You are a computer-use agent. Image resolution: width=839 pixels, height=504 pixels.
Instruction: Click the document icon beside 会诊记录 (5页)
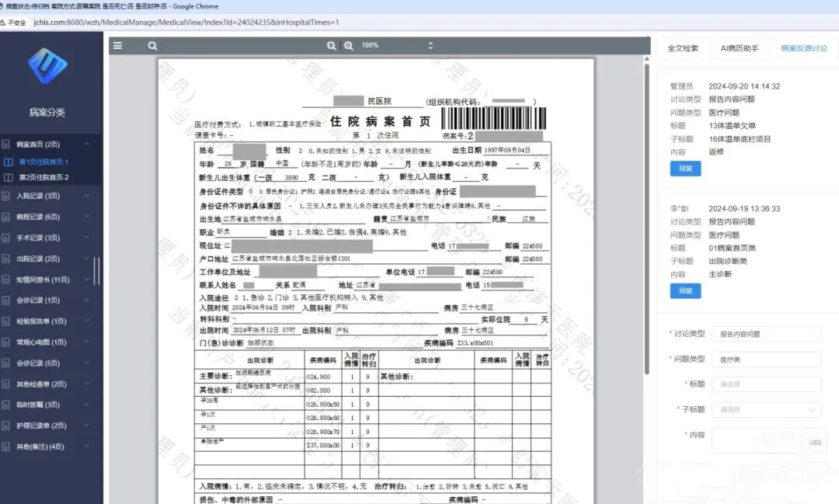[6, 363]
